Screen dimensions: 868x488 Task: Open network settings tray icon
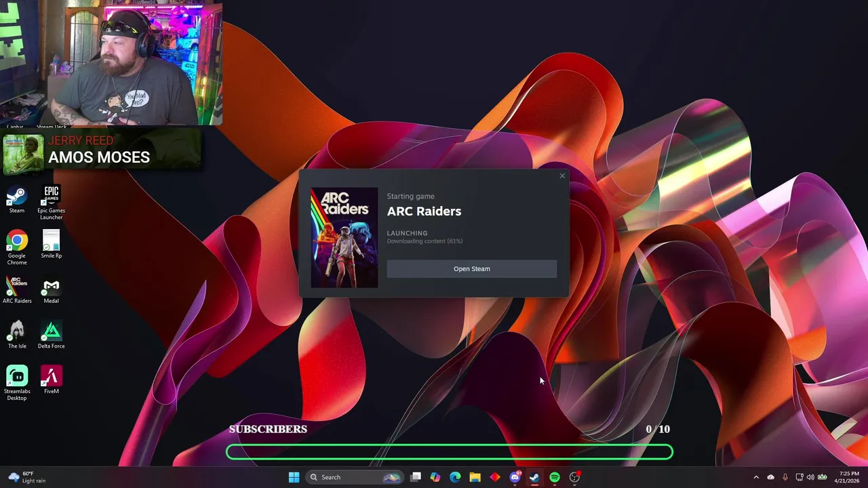(x=800, y=477)
